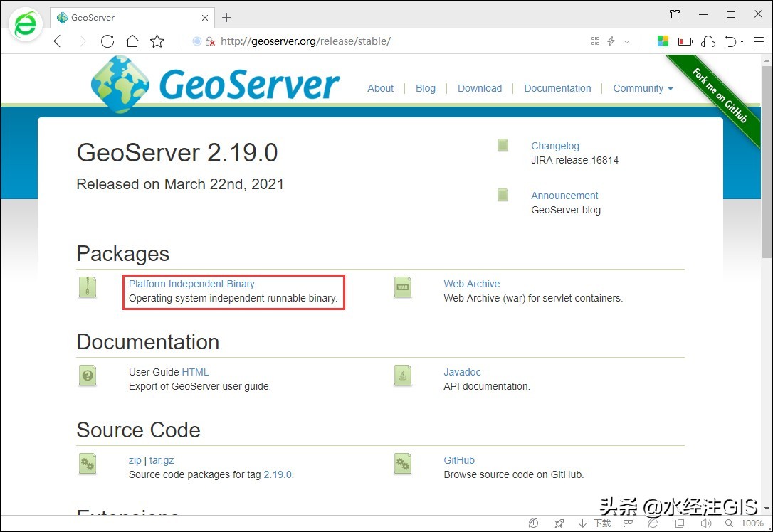Screen dimensions: 773x532
Task: Open the Announcement link
Action: [x=564, y=196]
